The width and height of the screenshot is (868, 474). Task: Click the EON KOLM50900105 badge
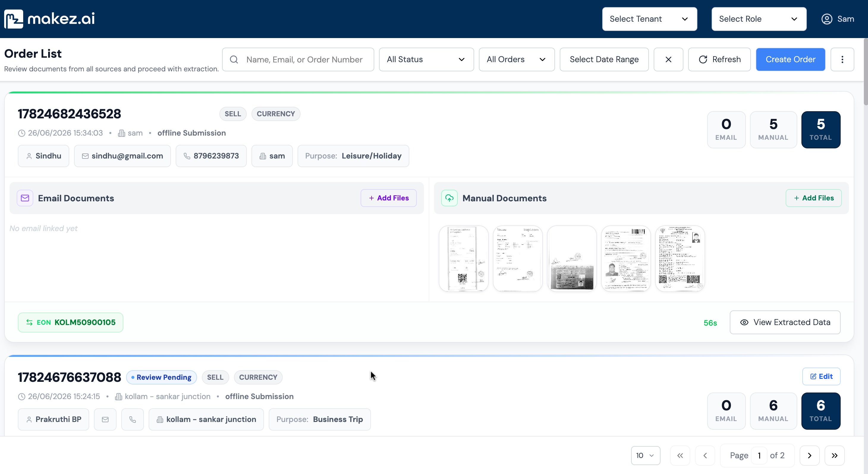click(x=70, y=322)
